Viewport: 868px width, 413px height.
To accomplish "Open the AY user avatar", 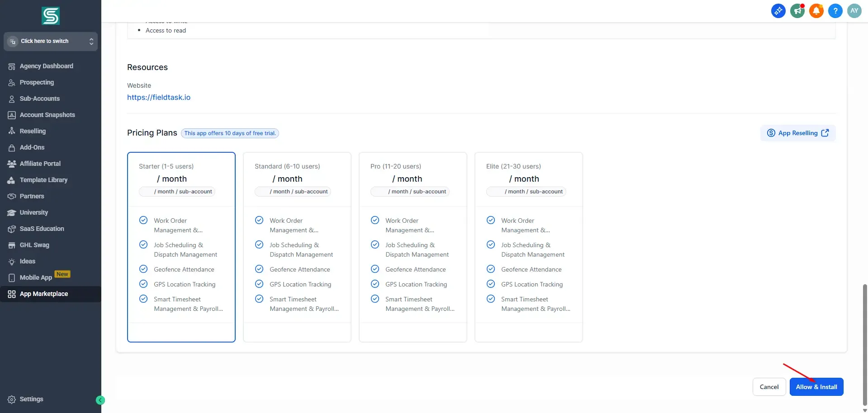I will pos(854,11).
